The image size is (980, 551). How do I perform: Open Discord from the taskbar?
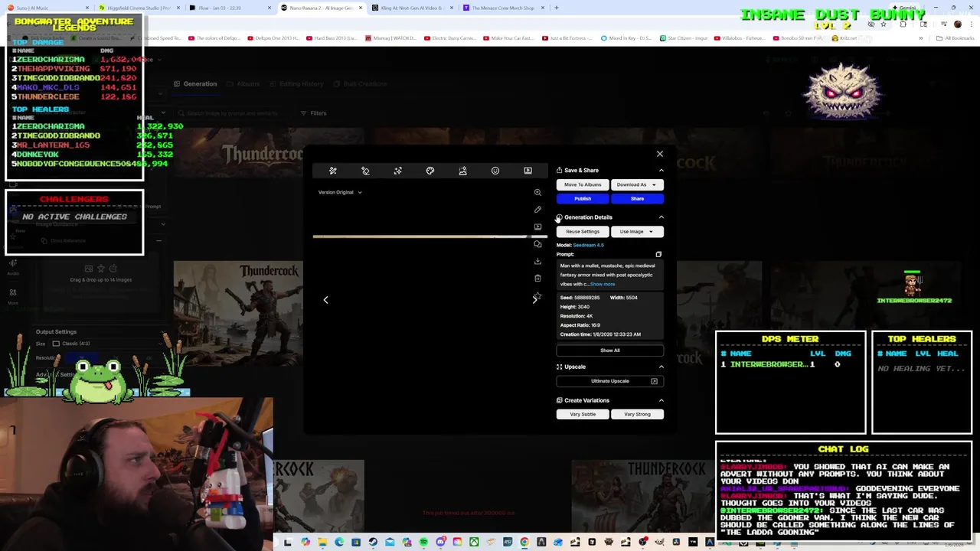click(x=440, y=543)
